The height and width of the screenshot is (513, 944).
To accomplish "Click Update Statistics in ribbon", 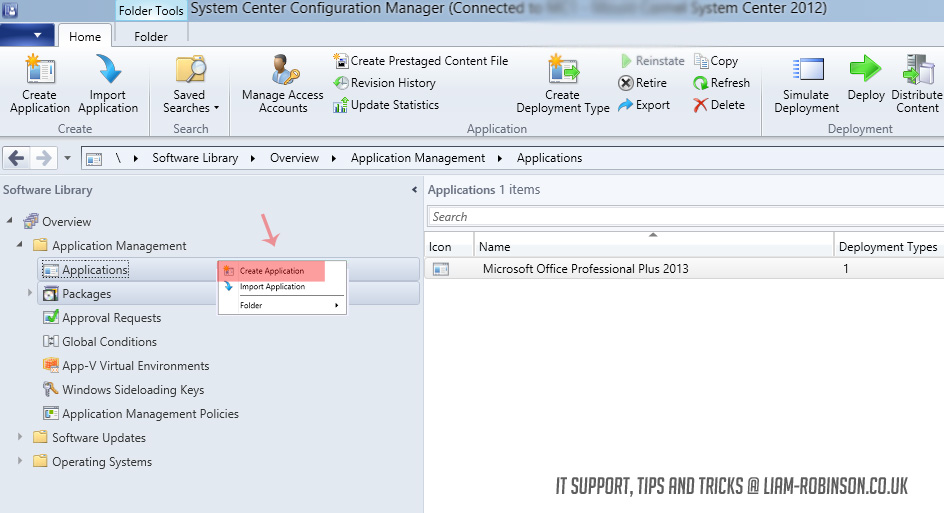I will click(x=387, y=105).
